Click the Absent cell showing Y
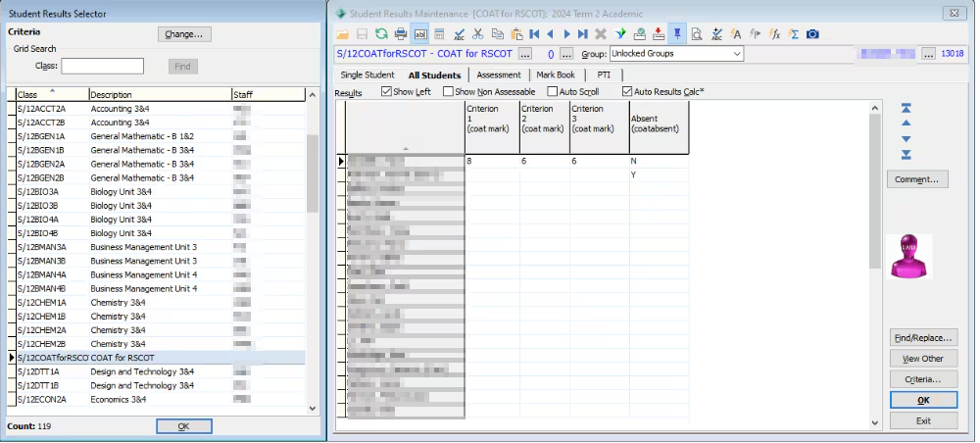Image resolution: width=980 pixels, height=443 pixels. click(x=659, y=175)
